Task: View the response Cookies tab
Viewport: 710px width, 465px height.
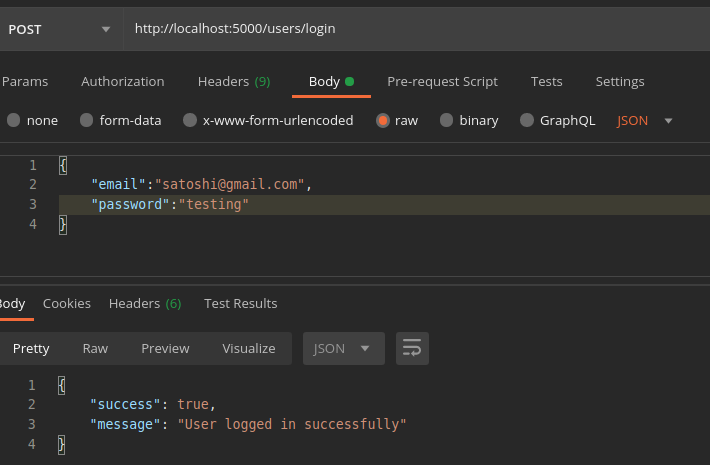Action: point(66,303)
